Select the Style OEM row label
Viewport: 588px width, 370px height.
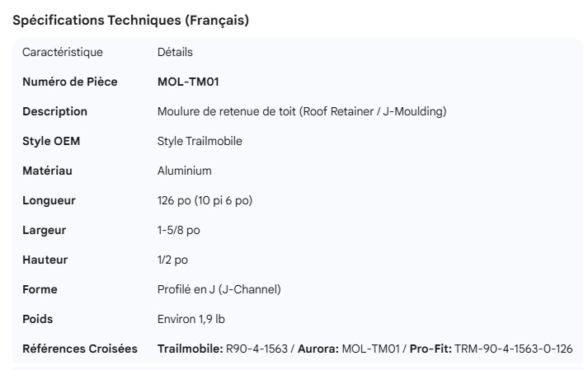coord(51,141)
